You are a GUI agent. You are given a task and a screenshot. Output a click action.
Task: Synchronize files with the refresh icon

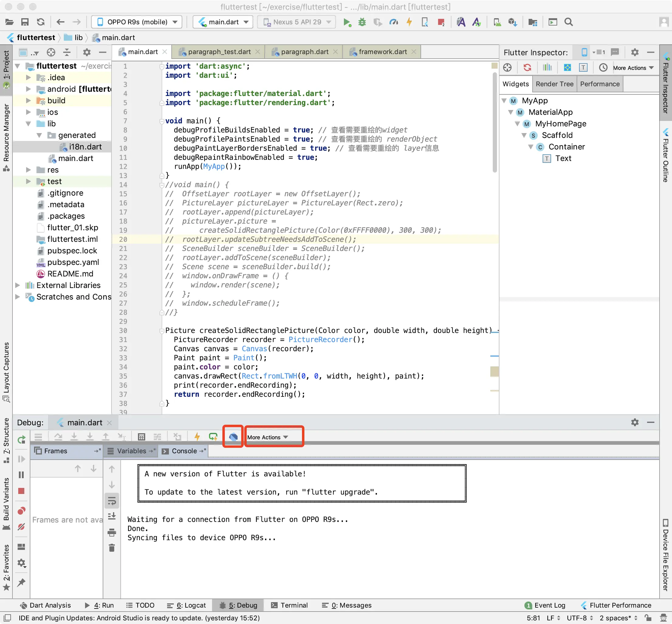click(x=40, y=22)
